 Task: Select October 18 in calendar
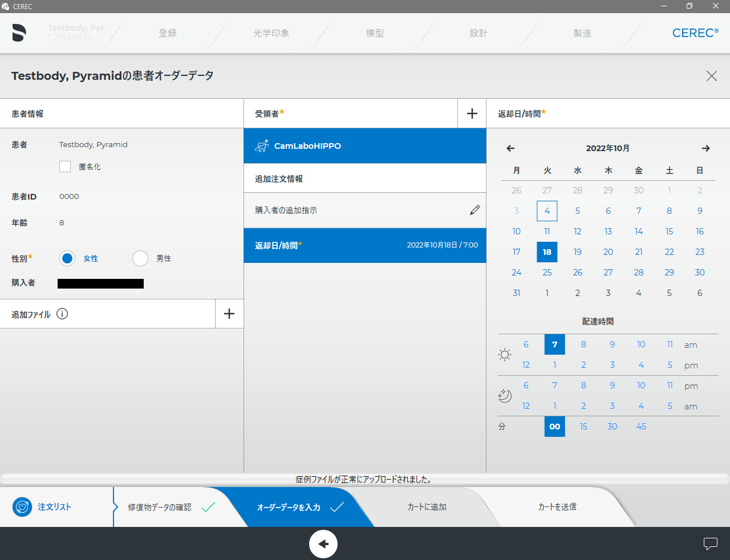pos(547,252)
